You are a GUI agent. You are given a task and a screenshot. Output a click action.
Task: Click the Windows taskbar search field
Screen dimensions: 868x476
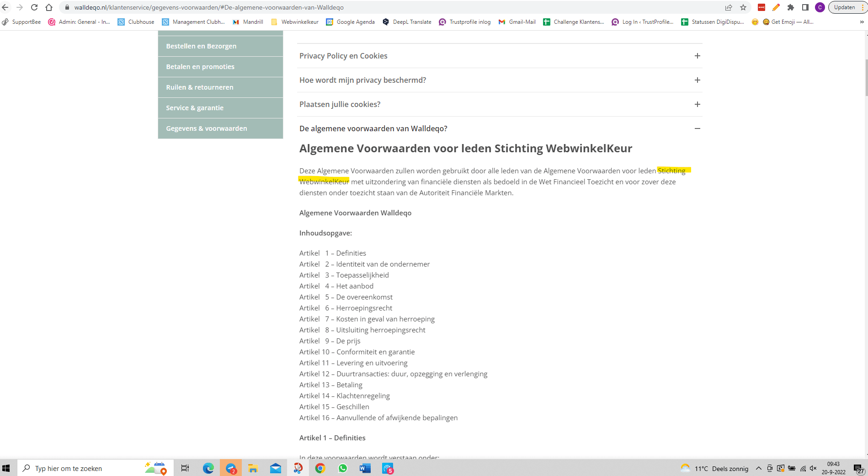tap(82, 468)
